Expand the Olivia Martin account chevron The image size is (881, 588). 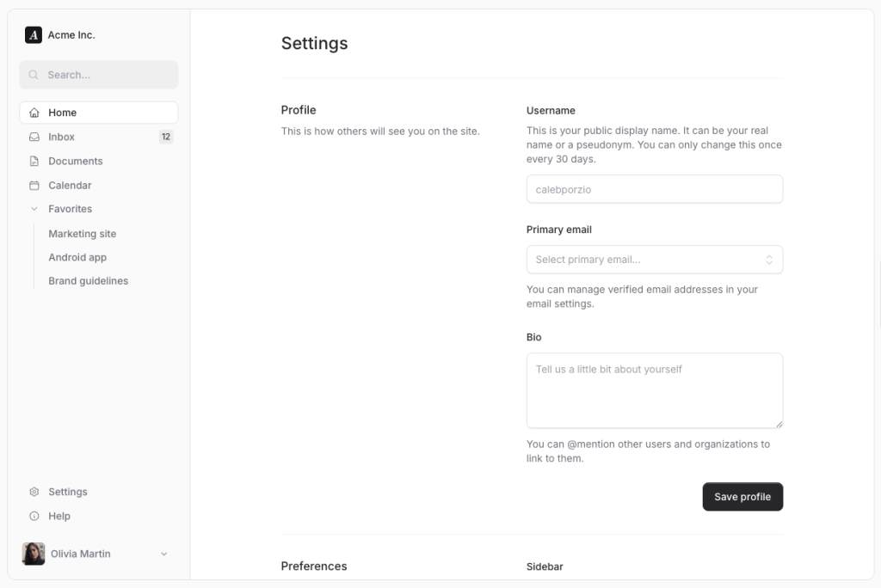click(x=164, y=554)
